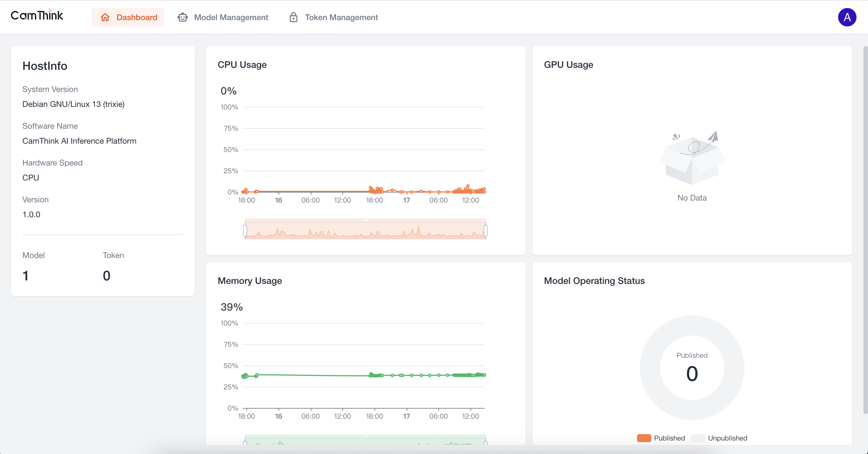Click the CPU Usage range slider area
868x454 pixels.
point(365,230)
